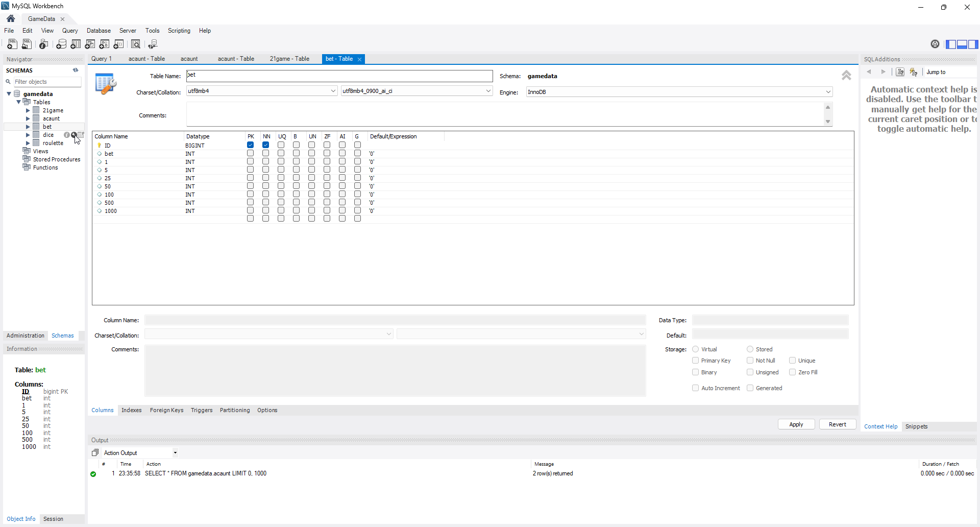The height and width of the screenshot is (527, 980).
Task: Create a new view toolbar icon
Action: 90,44
